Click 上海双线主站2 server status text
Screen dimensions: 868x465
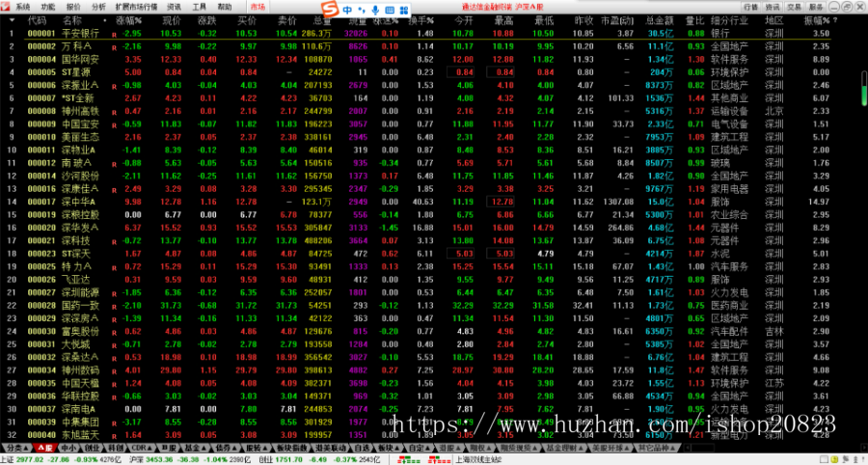point(478,459)
